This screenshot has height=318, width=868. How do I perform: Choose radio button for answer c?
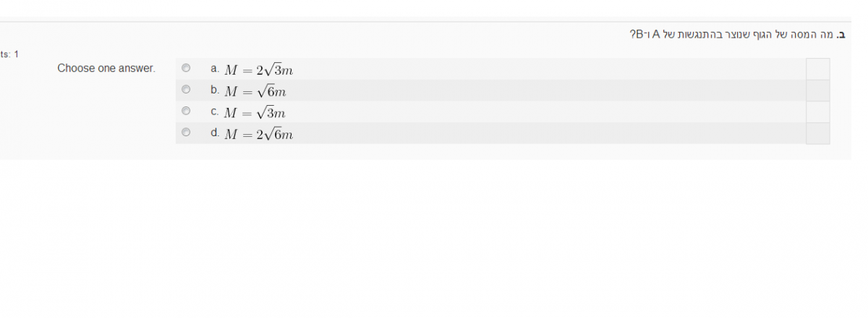pyautogui.click(x=186, y=112)
